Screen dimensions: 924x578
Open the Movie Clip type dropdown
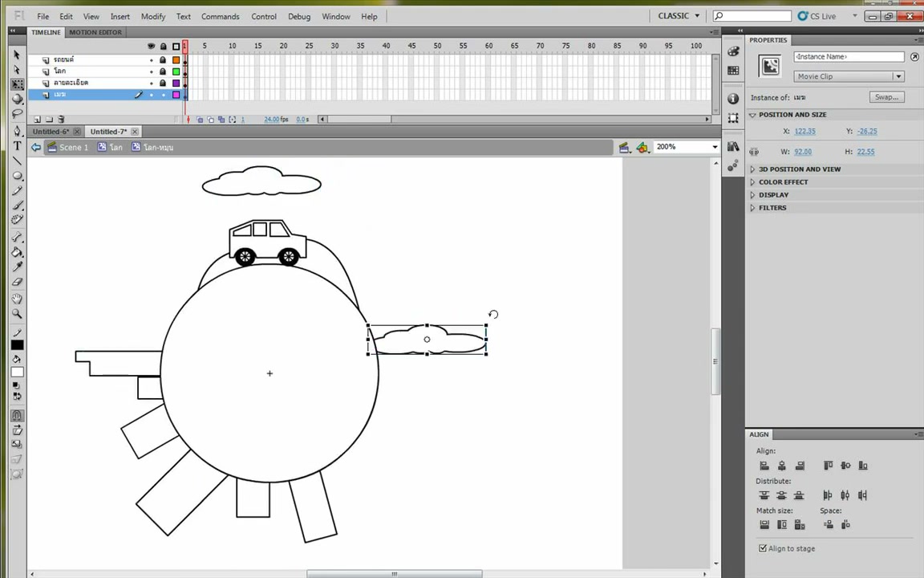[849, 76]
